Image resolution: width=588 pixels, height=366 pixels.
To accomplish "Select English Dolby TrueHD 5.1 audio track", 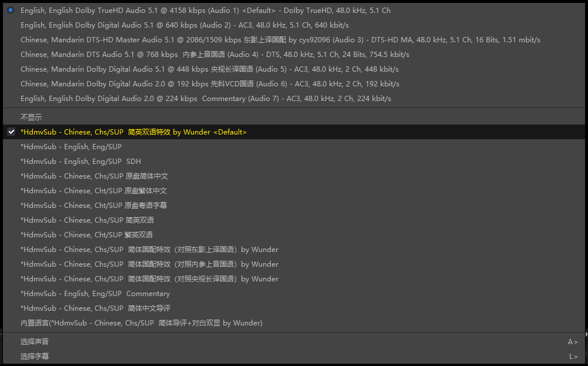I will pyautogui.click(x=205, y=11).
